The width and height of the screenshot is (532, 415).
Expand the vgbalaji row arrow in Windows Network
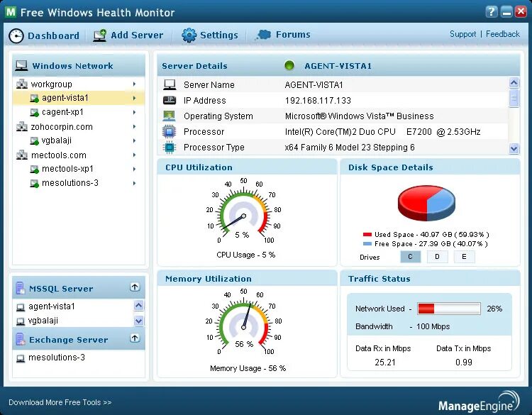[134, 140]
